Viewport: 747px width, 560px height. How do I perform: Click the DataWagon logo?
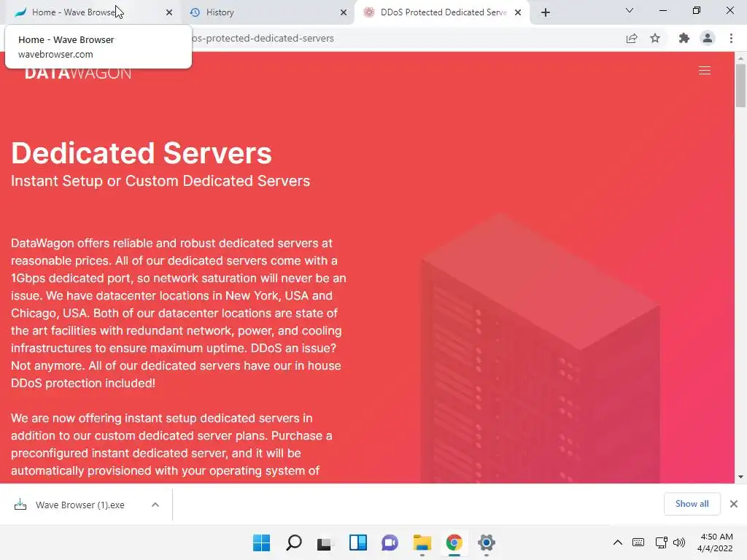tap(77, 74)
